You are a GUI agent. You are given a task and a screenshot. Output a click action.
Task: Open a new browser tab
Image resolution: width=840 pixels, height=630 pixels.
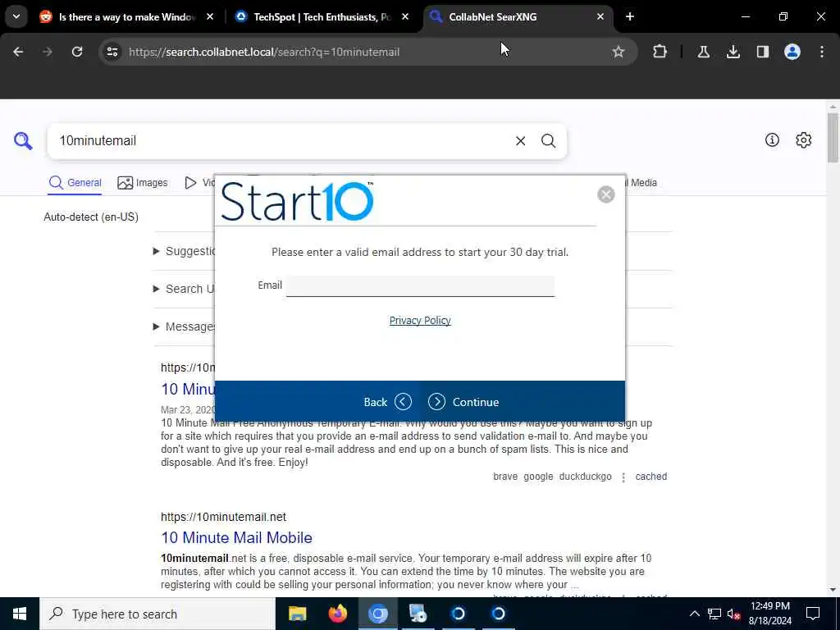tap(630, 17)
